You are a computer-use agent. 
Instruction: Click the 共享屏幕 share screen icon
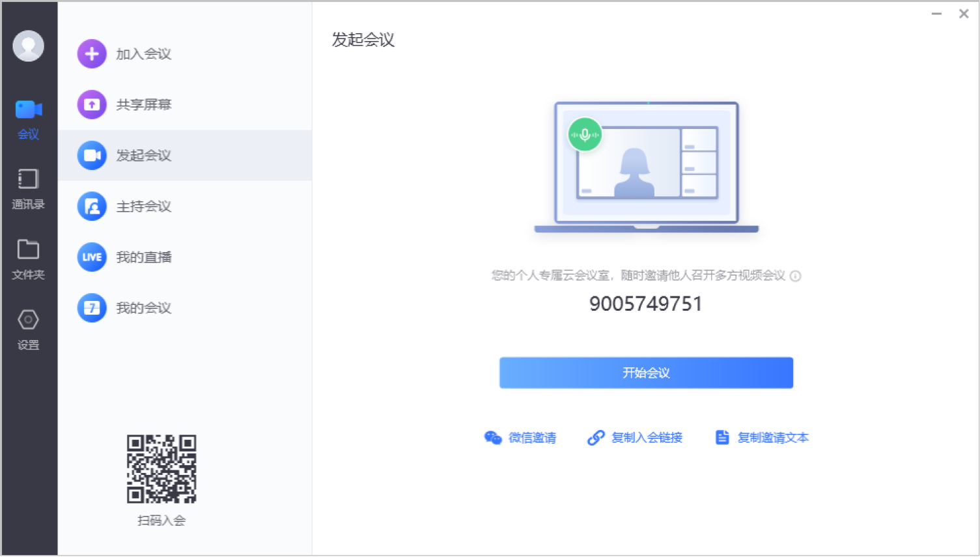[x=92, y=105]
